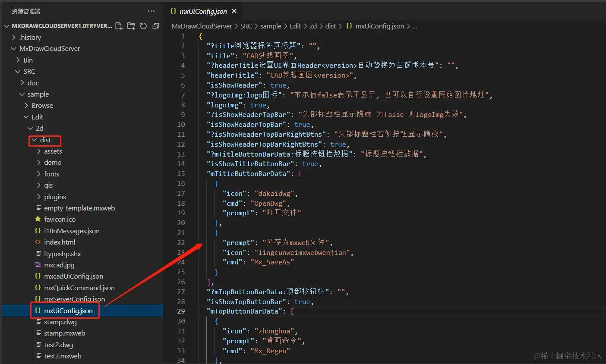Open ltypeshp.shx file
606x364 pixels.
[62, 254]
